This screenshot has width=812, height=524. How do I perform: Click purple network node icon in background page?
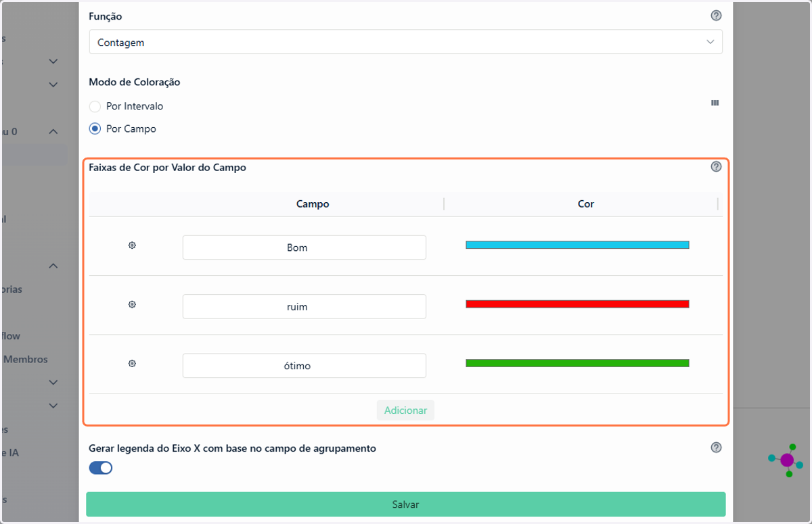(786, 460)
